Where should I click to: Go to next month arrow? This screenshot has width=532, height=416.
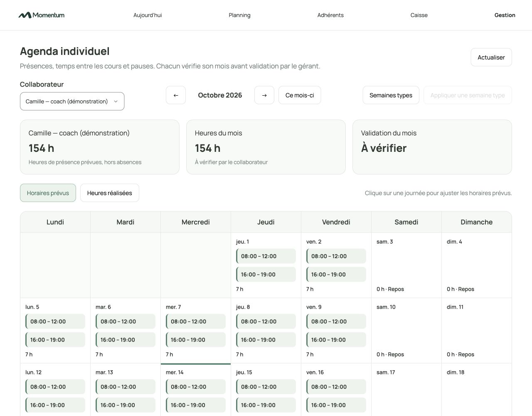(x=264, y=95)
